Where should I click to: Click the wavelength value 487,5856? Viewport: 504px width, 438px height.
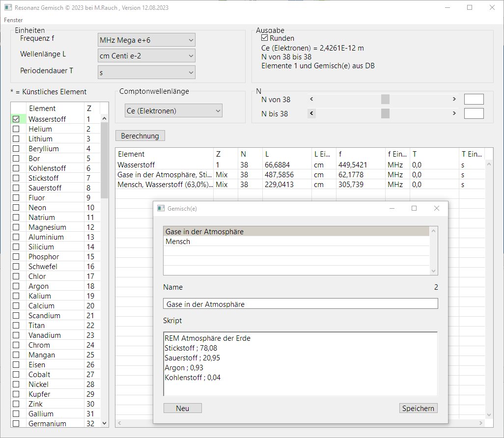coord(280,175)
